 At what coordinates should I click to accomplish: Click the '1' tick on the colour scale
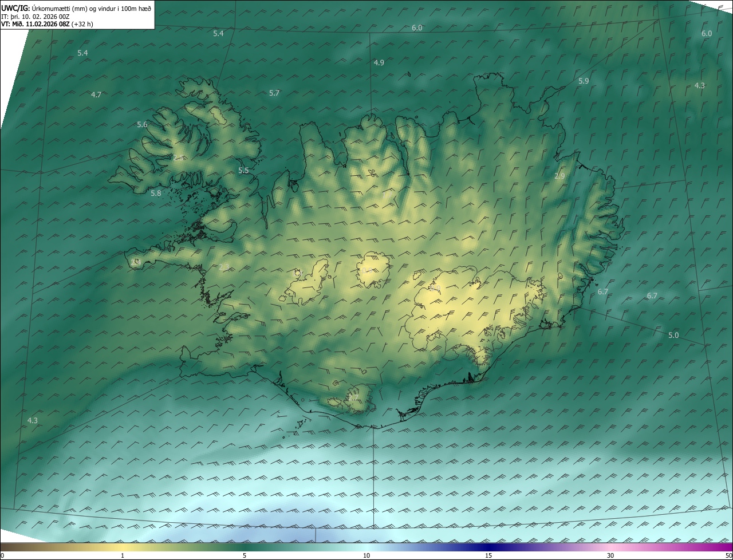[x=123, y=555]
